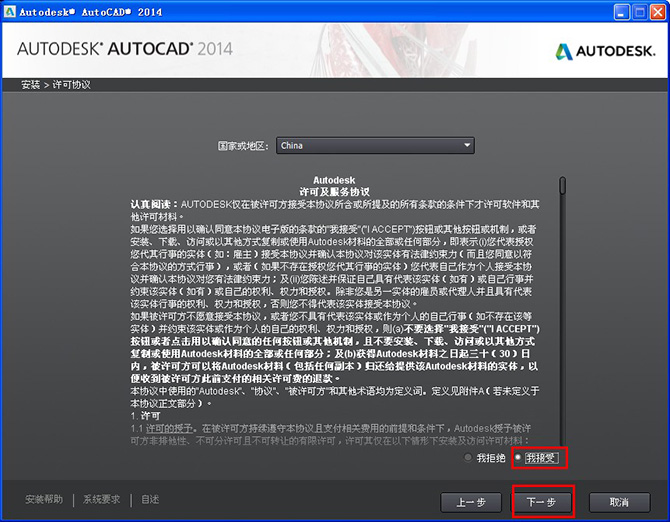Click the 下一步 (Next) button
670x522 pixels.
click(541, 502)
